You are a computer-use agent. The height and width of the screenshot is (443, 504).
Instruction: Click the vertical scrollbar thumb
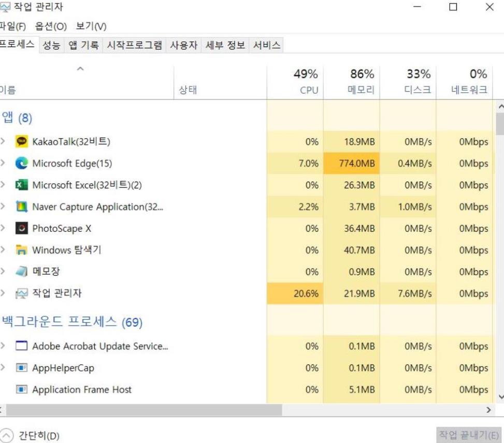coord(500,124)
